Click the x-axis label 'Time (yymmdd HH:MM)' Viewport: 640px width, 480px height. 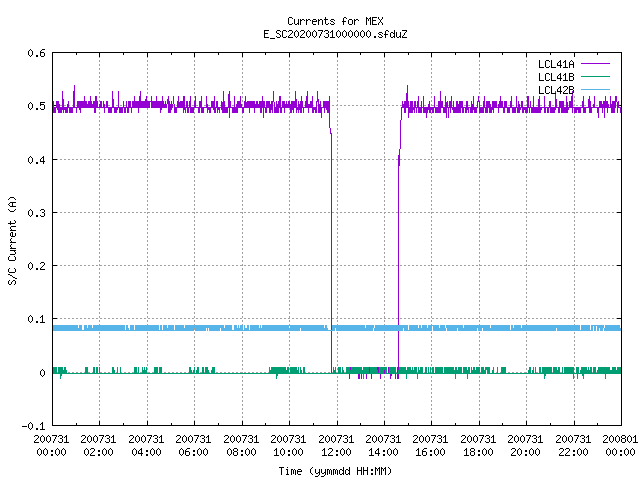pyautogui.click(x=335, y=471)
